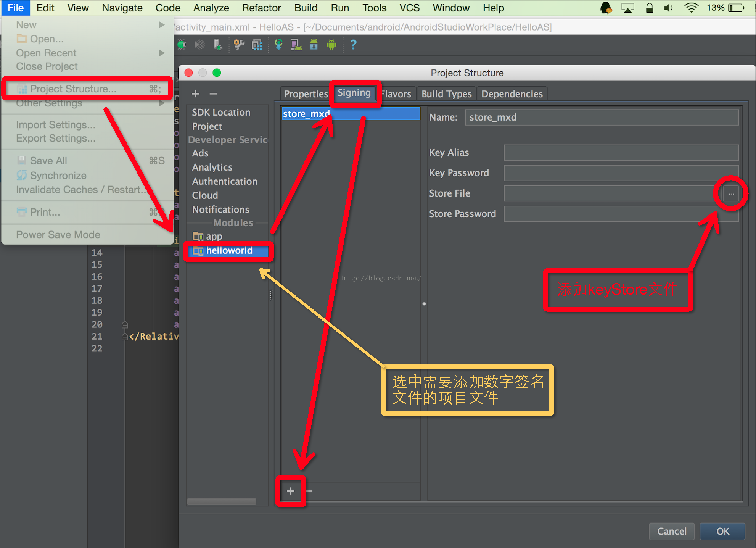Screen dimensions: 756x548
Task: Click Sync Project with Gradle Files icon
Action: (279, 45)
